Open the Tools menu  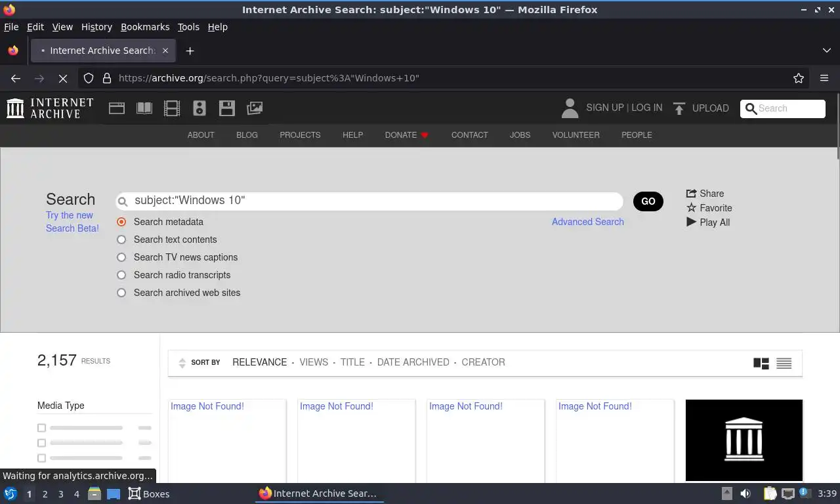pyautogui.click(x=188, y=27)
